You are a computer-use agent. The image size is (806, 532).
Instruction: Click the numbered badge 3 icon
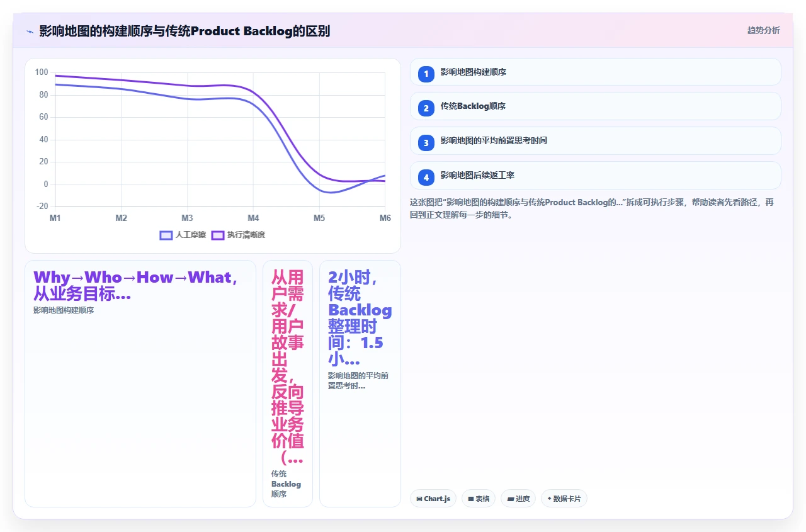pyautogui.click(x=426, y=143)
